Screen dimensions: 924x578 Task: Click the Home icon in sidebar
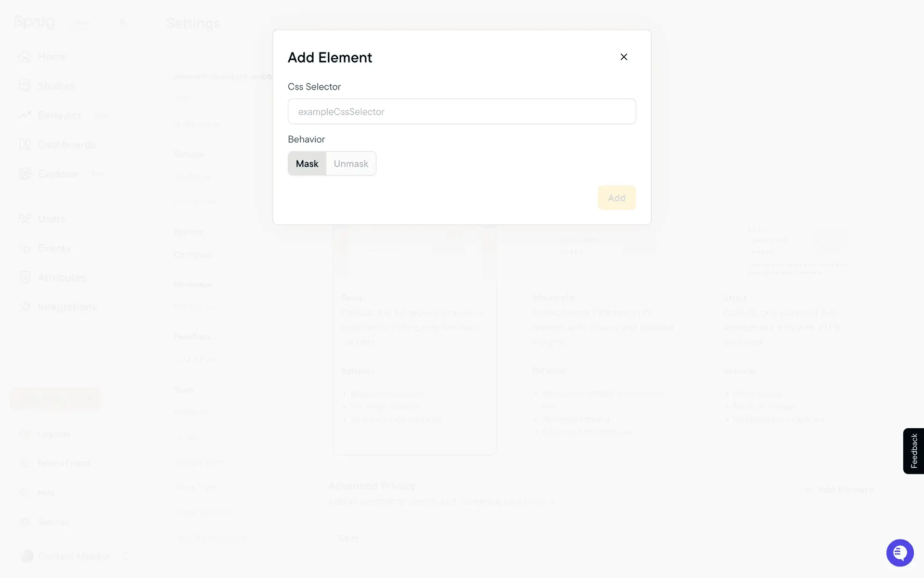pyautogui.click(x=25, y=57)
